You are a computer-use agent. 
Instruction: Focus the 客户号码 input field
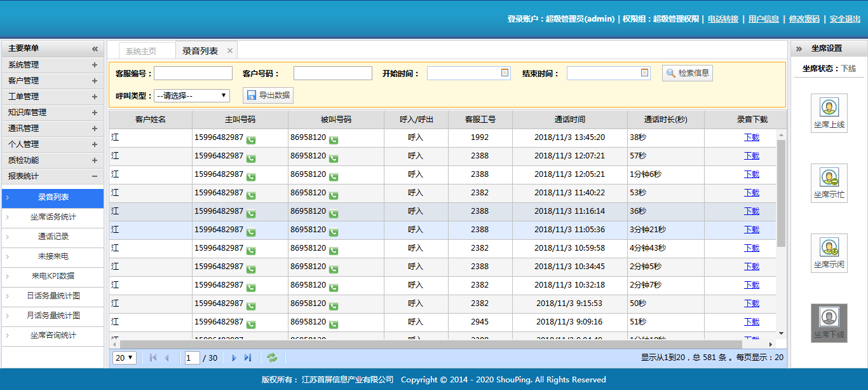click(333, 73)
